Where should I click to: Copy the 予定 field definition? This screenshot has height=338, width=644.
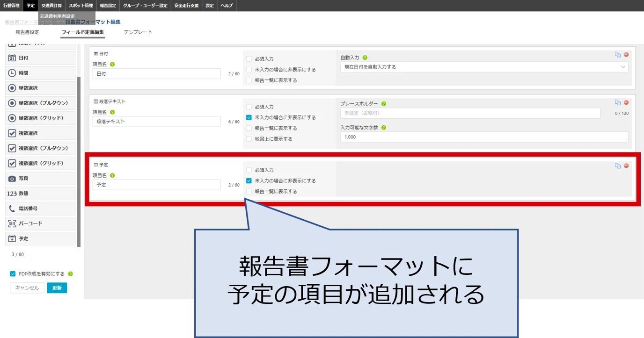pyautogui.click(x=618, y=166)
